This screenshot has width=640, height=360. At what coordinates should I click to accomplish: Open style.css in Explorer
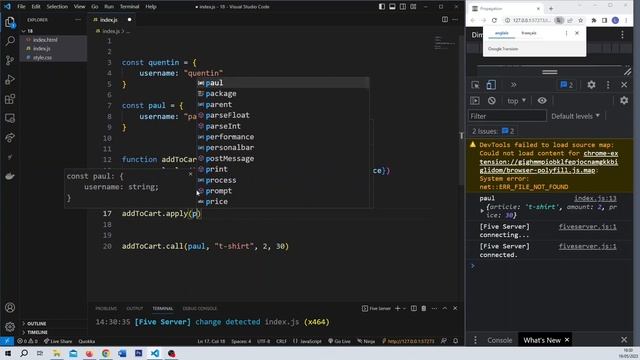pos(42,58)
